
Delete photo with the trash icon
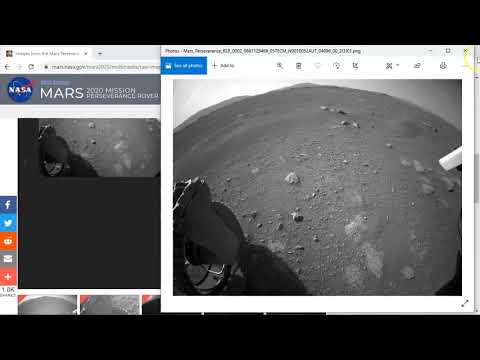299,66
